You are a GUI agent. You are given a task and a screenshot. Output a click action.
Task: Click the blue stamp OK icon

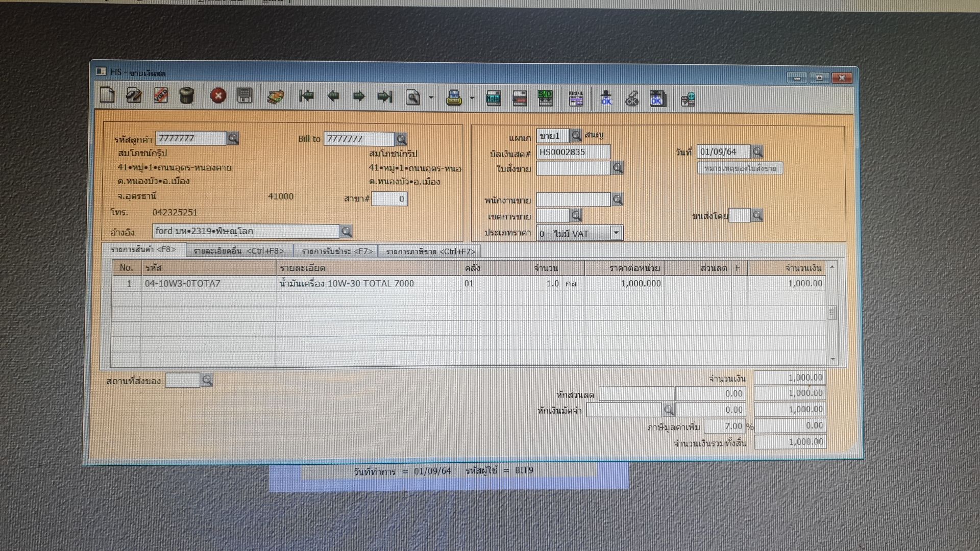click(606, 98)
